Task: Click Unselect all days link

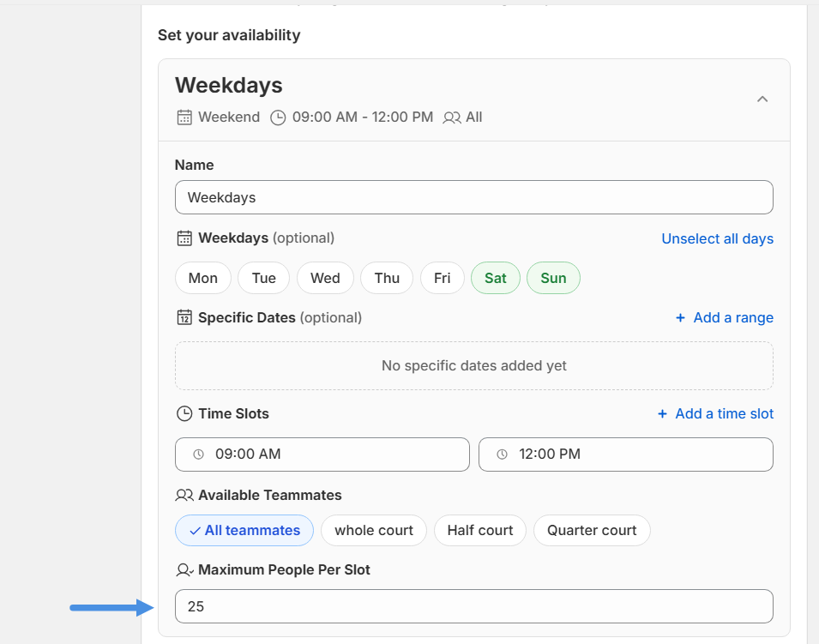Action: [x=717, y=239]
